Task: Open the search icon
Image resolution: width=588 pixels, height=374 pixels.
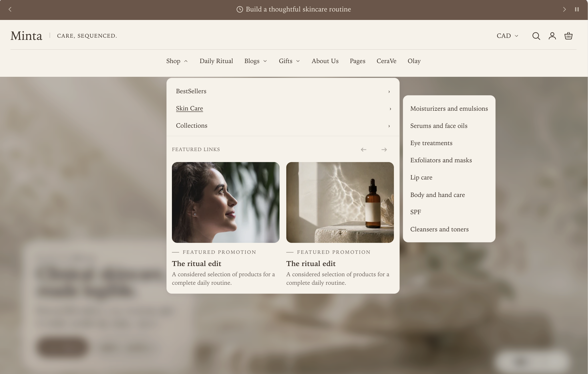Action: 536,36
